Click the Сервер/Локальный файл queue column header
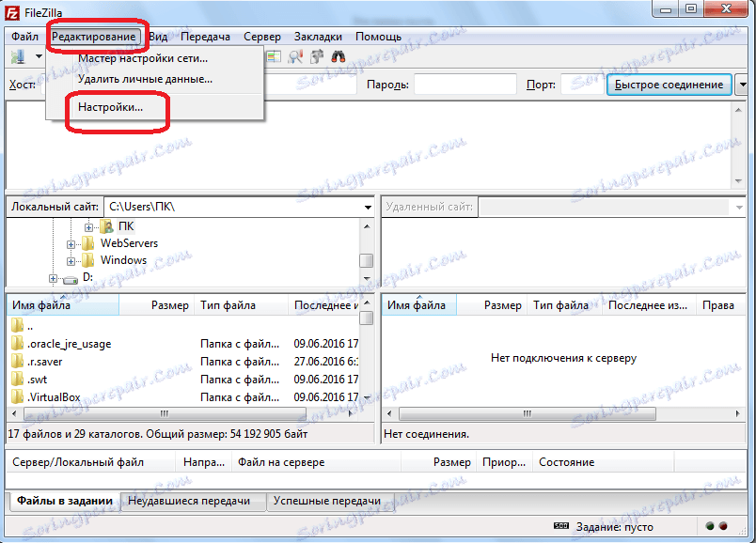 (x=91, y=462)
